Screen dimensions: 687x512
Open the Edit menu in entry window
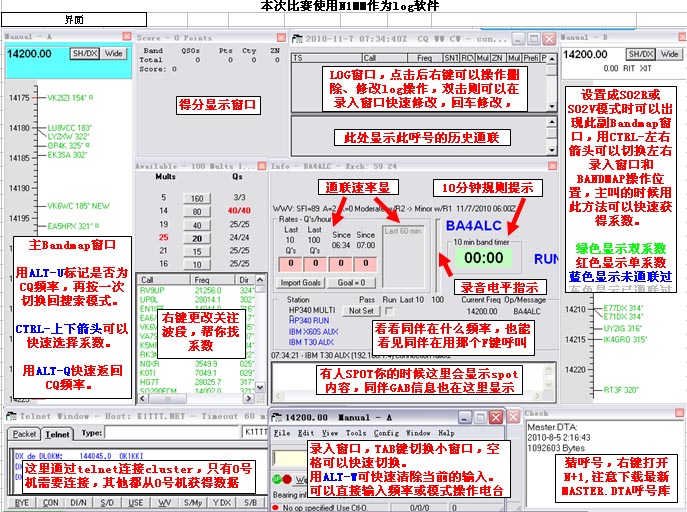(x=306, y=433)
